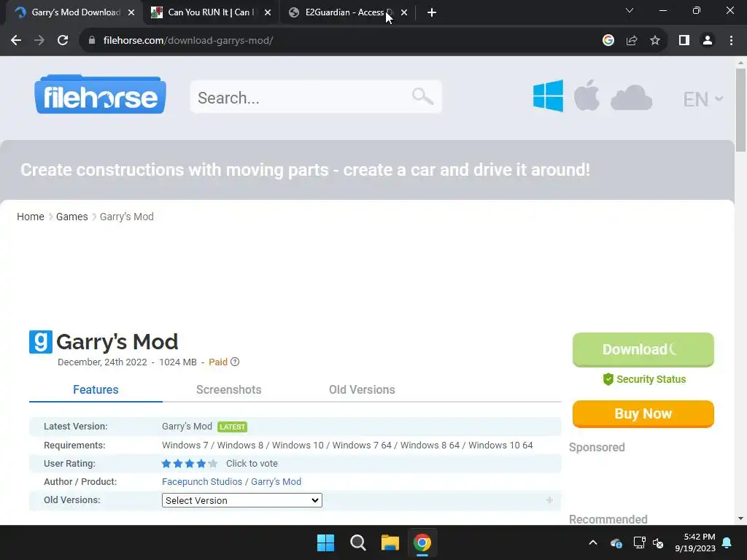Open the clock showing 5:42 PM
The width and height of the screenshot is (747, 560).
[695, 542]
